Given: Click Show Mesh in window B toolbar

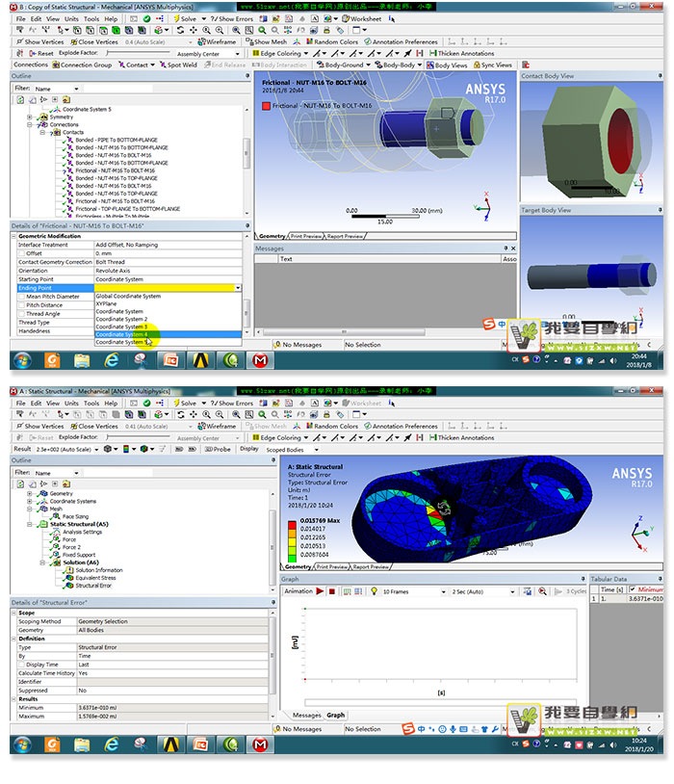Looking at the screenshot, I should pyautogui.click(x=267, y=42).
